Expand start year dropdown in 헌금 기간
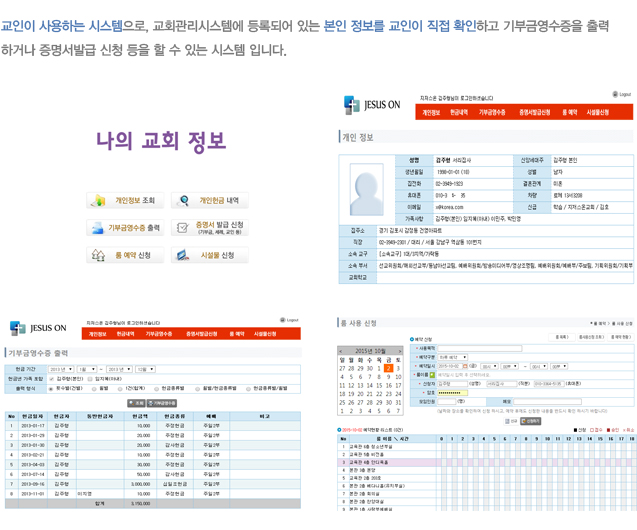 tap(61, 369)
